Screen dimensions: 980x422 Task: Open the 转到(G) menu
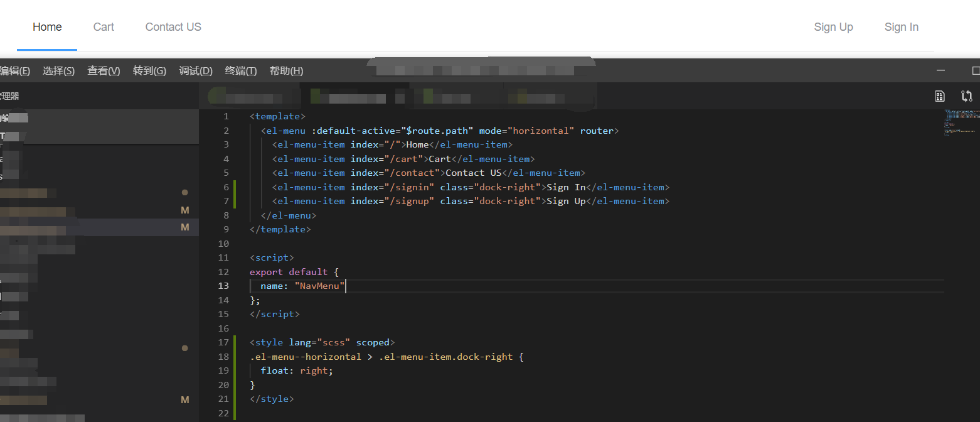coord(149,71)
